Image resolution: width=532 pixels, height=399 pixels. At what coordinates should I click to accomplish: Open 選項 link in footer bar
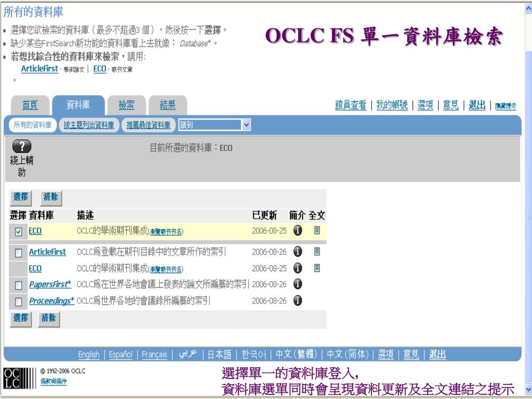pos(386,354)
